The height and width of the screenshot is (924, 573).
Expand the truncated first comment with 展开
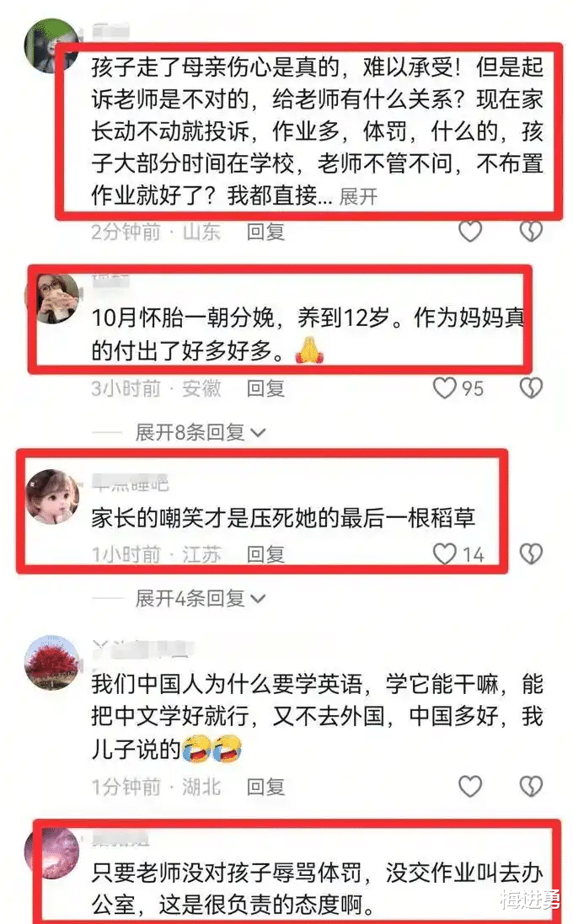point(358,196)
